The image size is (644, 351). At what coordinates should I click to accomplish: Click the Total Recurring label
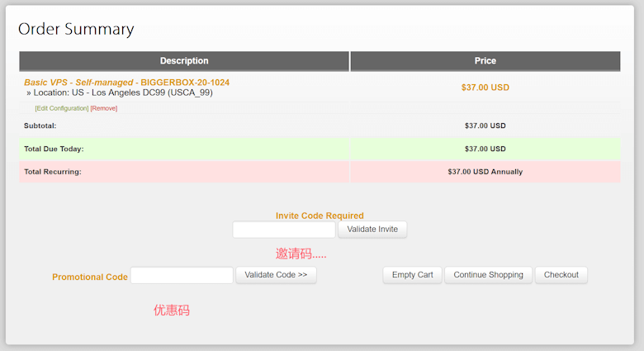[53, 172]
